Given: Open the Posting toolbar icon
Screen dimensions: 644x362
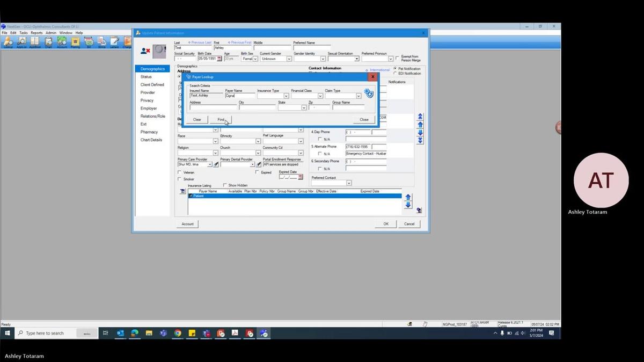Looking at the screenshot, I should (74, 41).
